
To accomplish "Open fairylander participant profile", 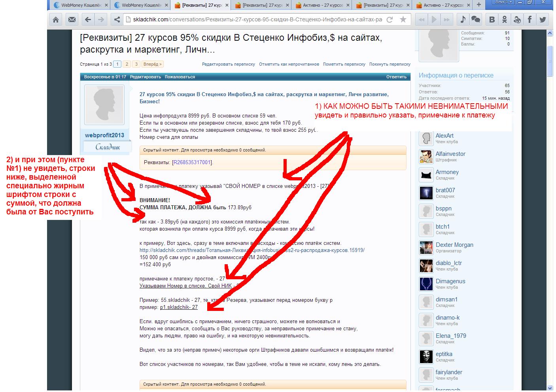I will [x=449, y=372].
